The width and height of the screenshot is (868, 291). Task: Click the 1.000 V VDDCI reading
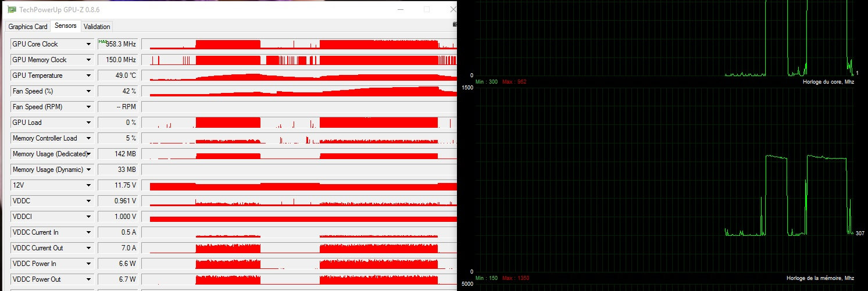point(118,217)
